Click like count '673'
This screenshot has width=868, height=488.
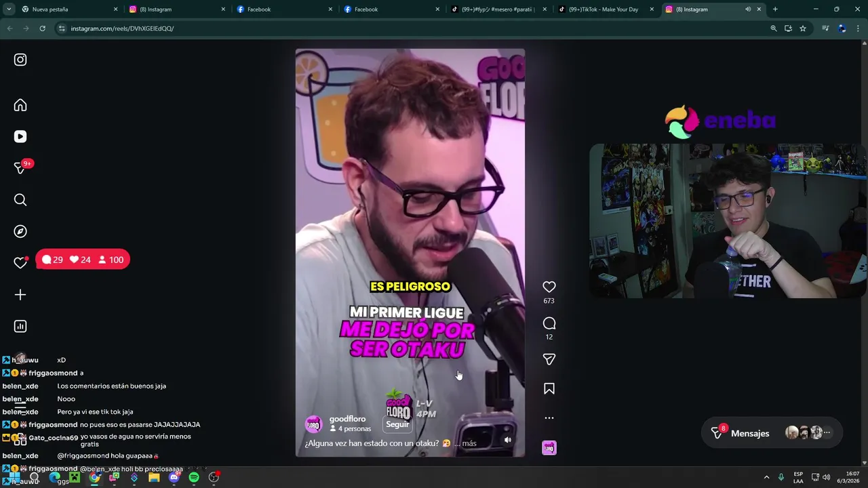549,301
